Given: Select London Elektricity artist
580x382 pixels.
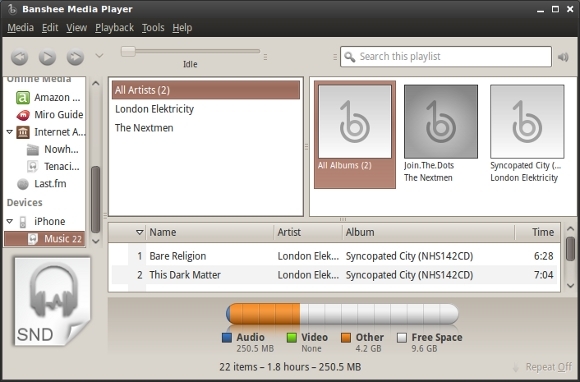Looking at the screenshot, I should (206, 109).
